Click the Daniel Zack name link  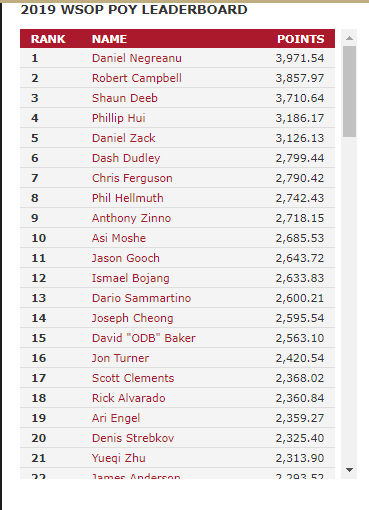(x=124, y=138)
